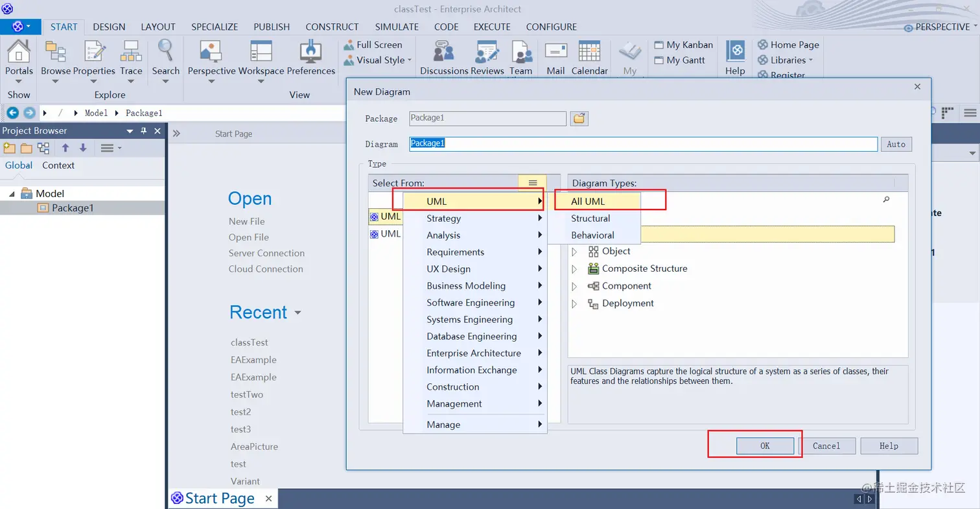Click the magnifier icon in Diagram Types panel

click(x=887, y=200)
